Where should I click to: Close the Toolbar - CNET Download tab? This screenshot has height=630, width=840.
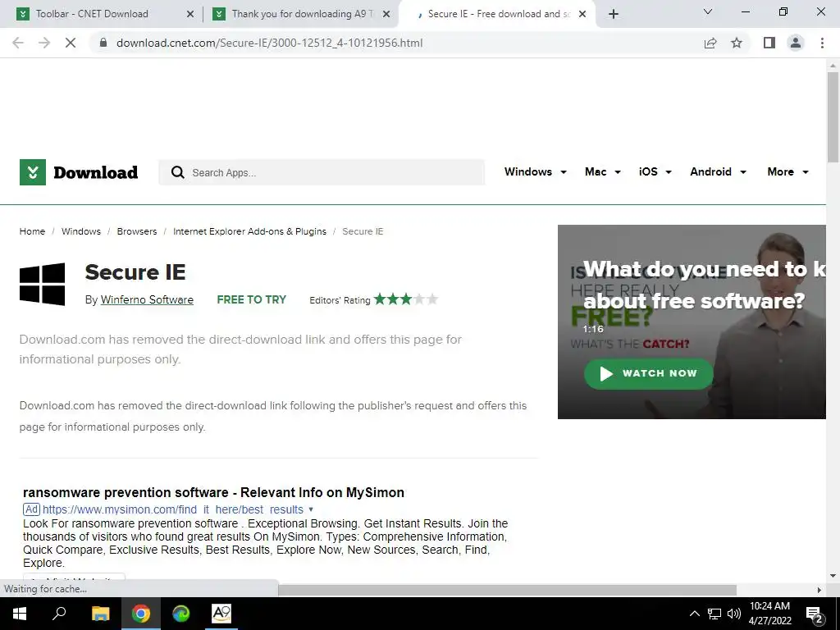(189, 14)
